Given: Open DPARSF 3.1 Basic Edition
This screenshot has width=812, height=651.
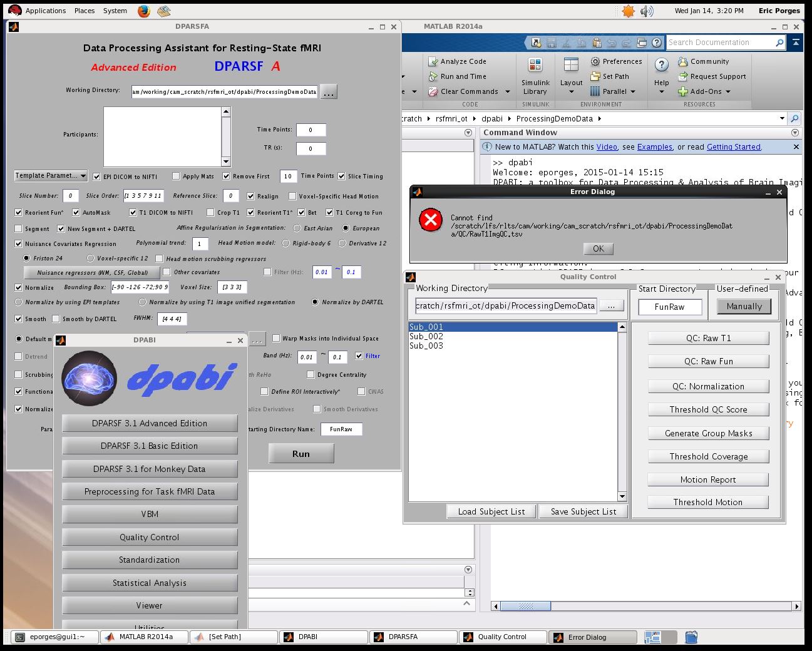Looking at the screenshot, I should click(150, 446).
